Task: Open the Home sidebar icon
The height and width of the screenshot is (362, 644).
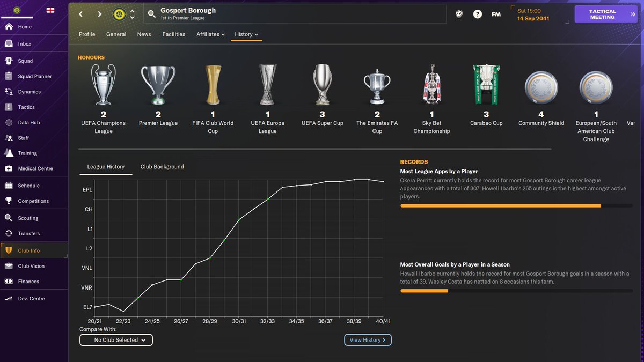Action: tap(9, 27)
